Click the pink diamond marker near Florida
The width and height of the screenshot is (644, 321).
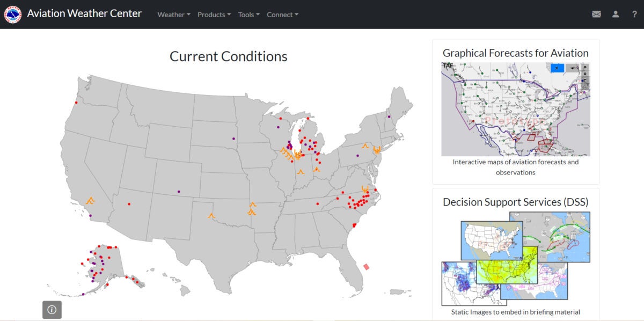[367, 267]
